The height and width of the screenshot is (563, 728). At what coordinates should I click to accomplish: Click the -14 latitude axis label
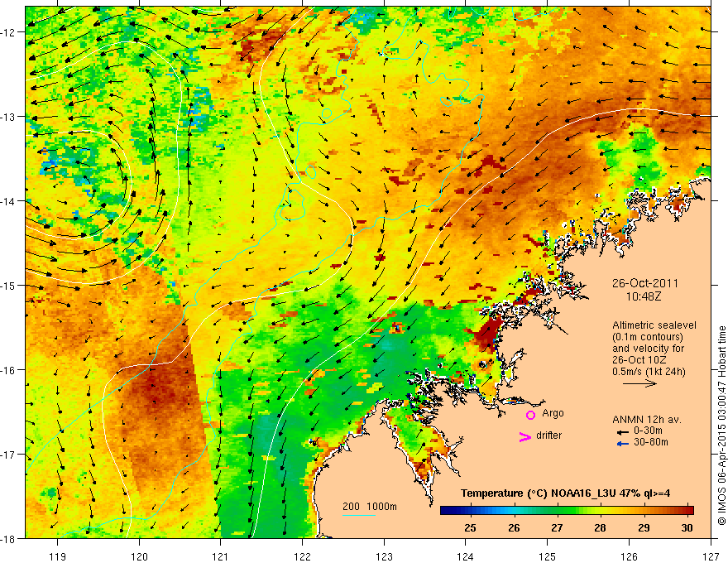pyautogui.click(x=9, y=201)
